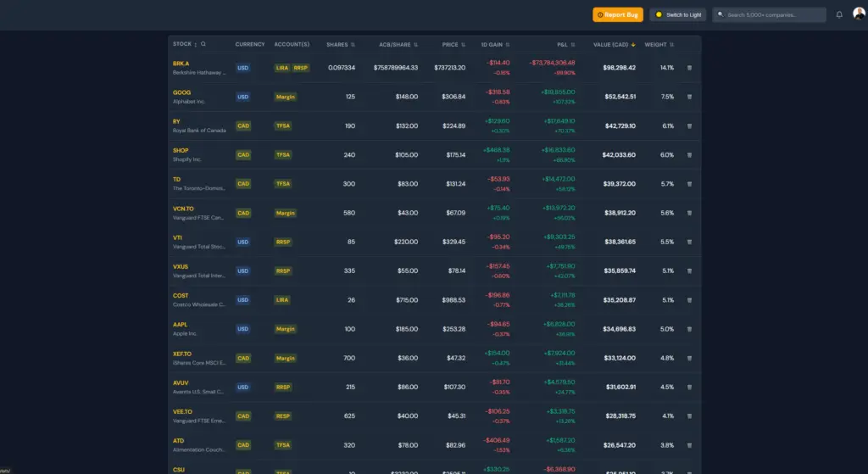Click the search icon beside the STOCK header

coord(203,44)
